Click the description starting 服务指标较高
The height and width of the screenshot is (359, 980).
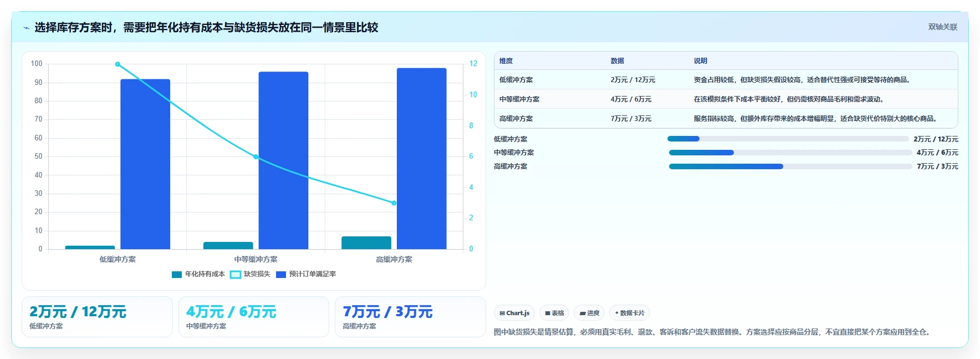(816, 119)
